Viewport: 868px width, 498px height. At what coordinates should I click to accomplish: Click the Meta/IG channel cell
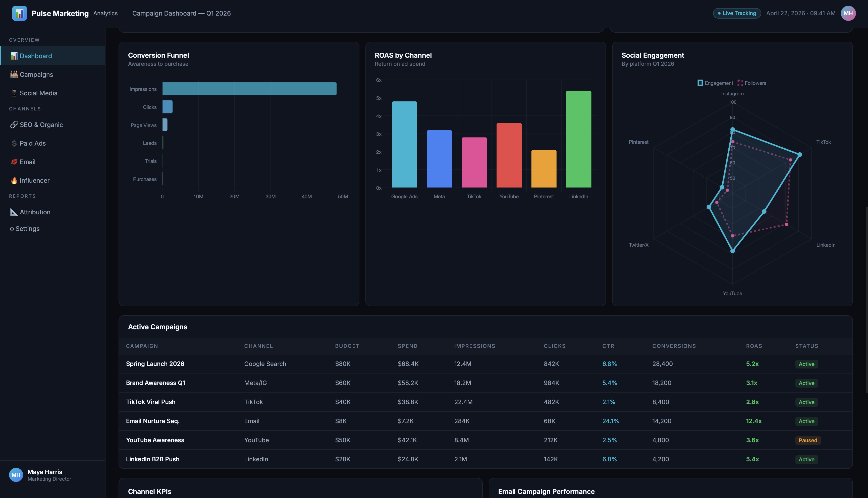click(256, 383)
